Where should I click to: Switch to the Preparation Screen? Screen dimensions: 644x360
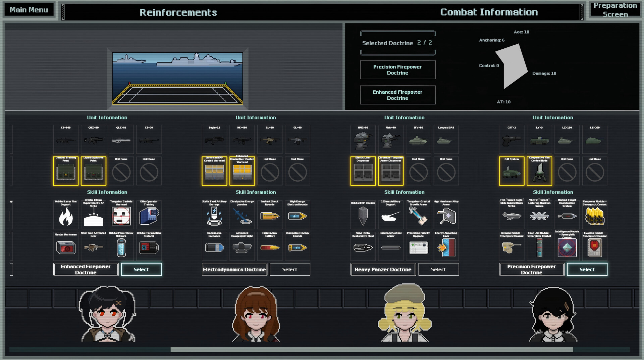[615, 9]
